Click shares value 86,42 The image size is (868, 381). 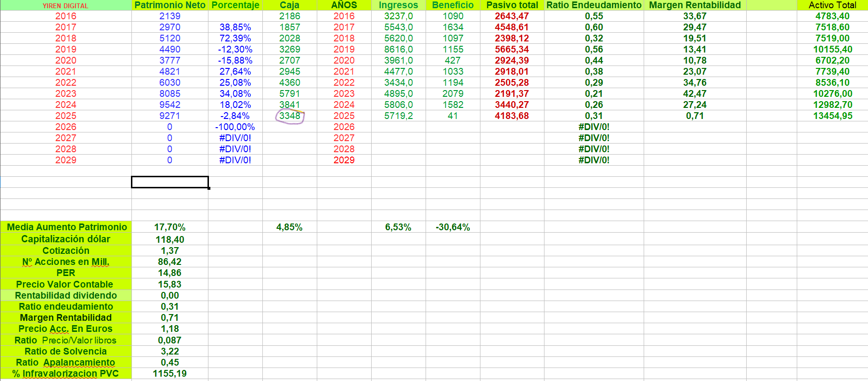click(x=170, y=262)
